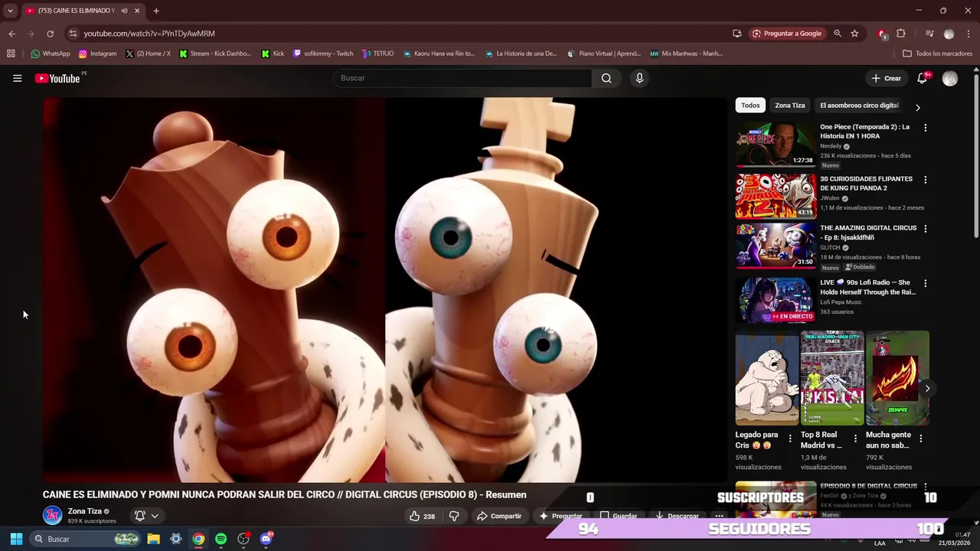Open Mis Manhwas bookmark
Viewport: 980px width, 551px height.
[x=686, y=54]
